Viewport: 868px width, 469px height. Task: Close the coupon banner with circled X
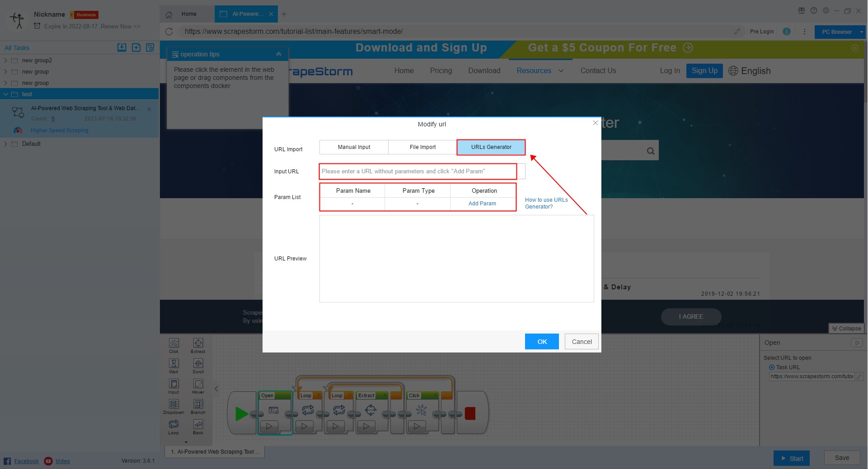(x=855, y=48)
